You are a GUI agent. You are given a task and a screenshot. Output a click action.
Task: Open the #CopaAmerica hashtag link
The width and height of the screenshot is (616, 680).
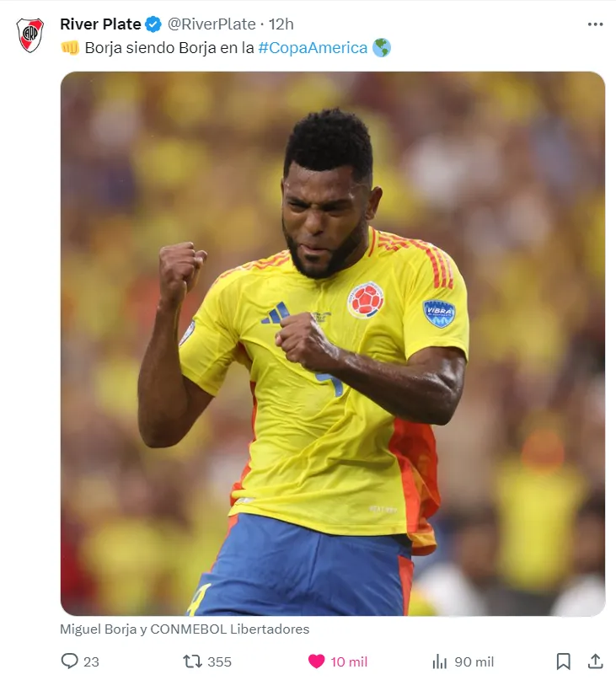click(313, 48)
